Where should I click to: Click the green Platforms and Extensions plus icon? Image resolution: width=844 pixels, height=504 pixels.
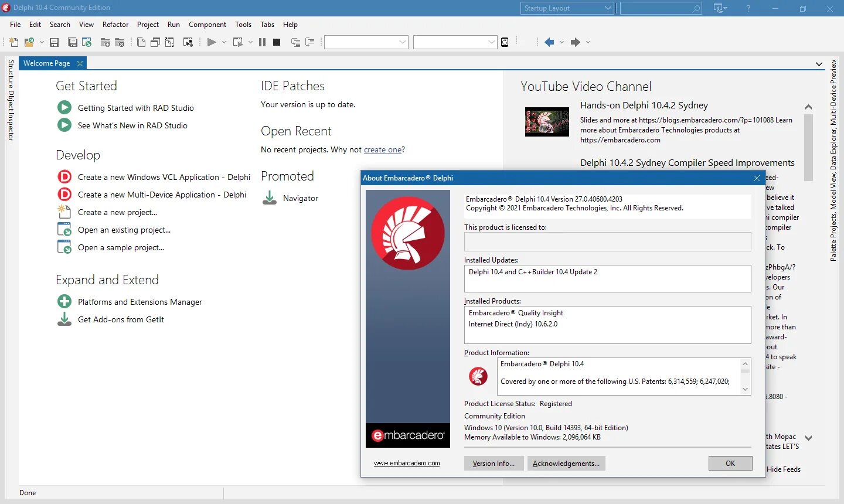point(64,302)
